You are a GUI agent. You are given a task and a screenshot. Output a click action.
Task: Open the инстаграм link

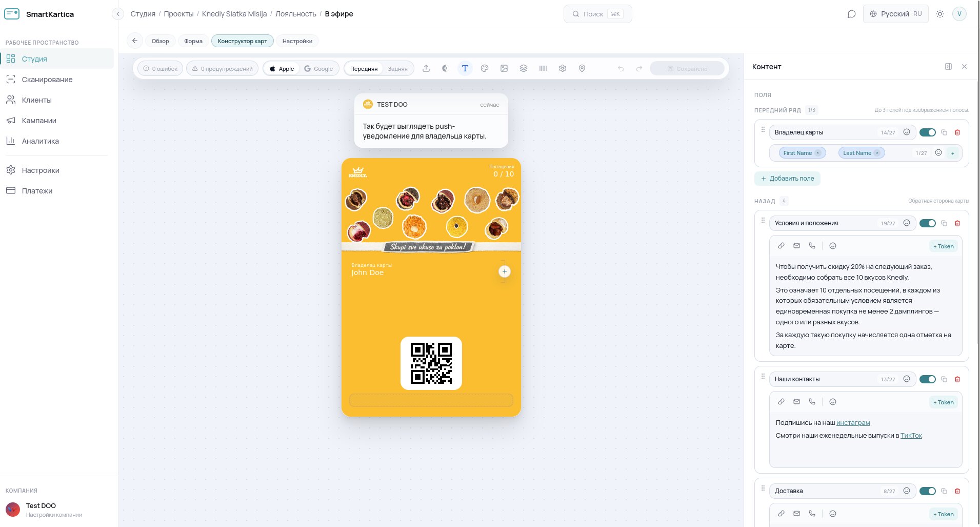tap(853, 423)
